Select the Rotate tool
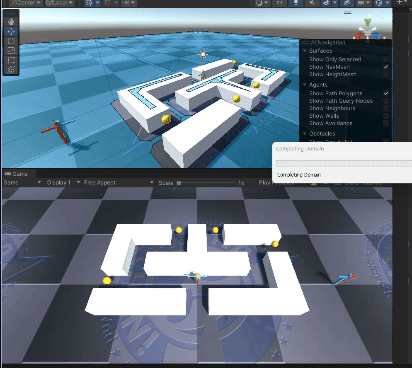This screenshot has height=368, width=412. click(x=11, y=41)
